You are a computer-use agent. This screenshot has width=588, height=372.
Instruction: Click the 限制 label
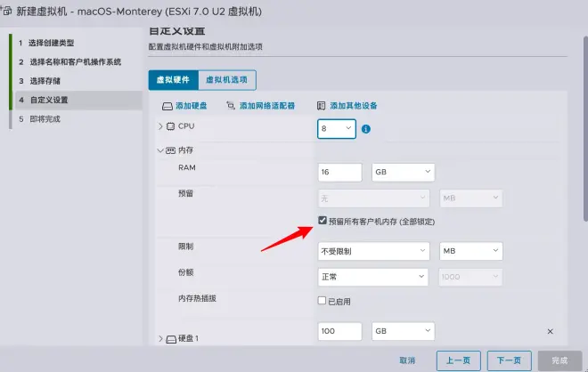pyautogui.click(x=185, y=247)
